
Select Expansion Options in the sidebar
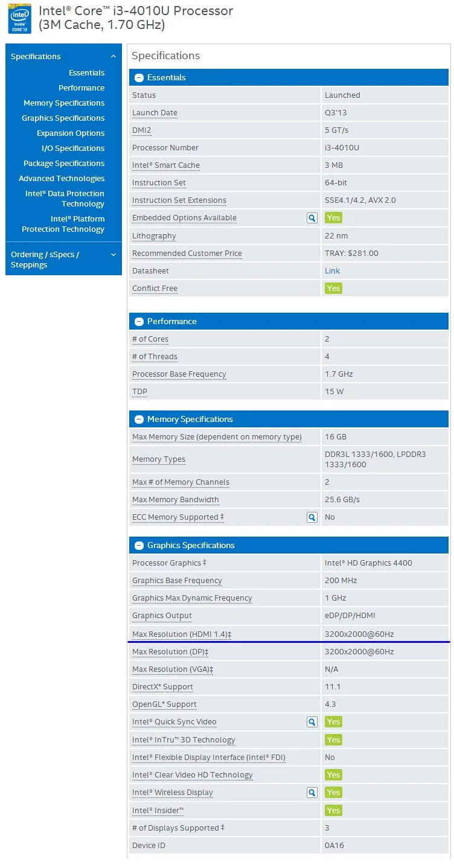click(71, 133)
